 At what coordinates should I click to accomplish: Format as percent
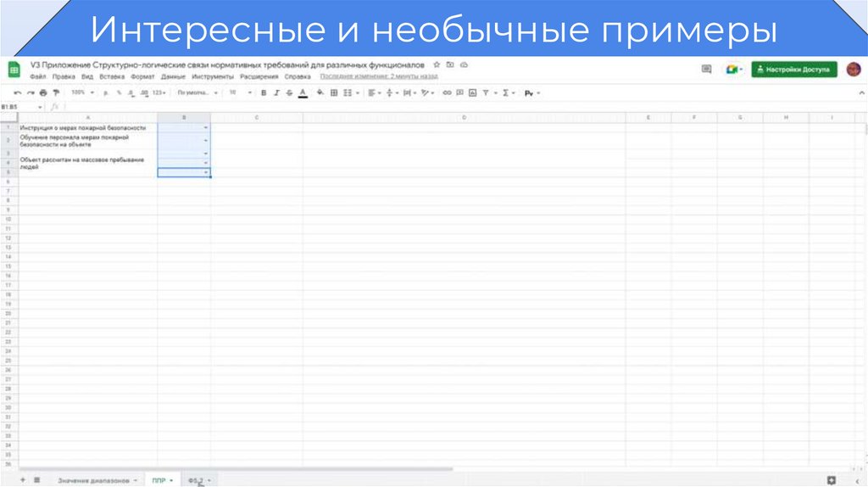pyautogui.click(x=119, y=93)
